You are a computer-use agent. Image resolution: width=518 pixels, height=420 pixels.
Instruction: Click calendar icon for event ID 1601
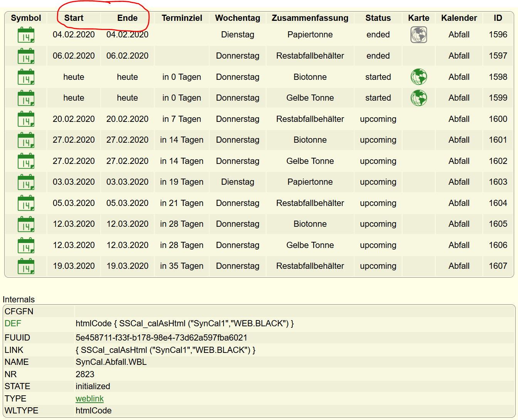coord(26,140)
